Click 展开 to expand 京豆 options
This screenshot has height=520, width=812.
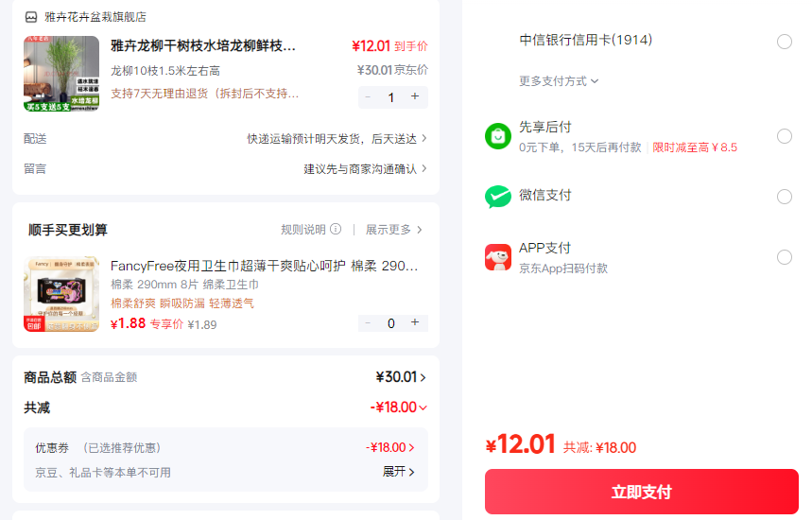pos(398,472)
